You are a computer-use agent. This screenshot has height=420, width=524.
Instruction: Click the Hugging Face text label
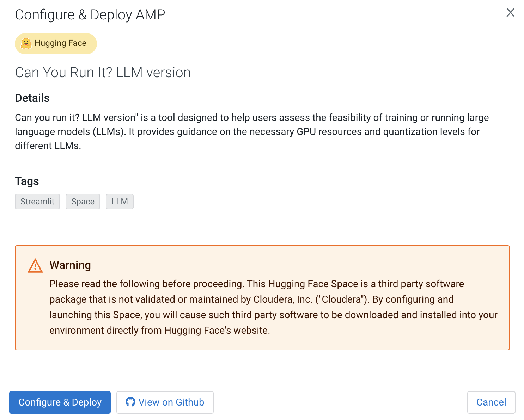coord(60,43)
